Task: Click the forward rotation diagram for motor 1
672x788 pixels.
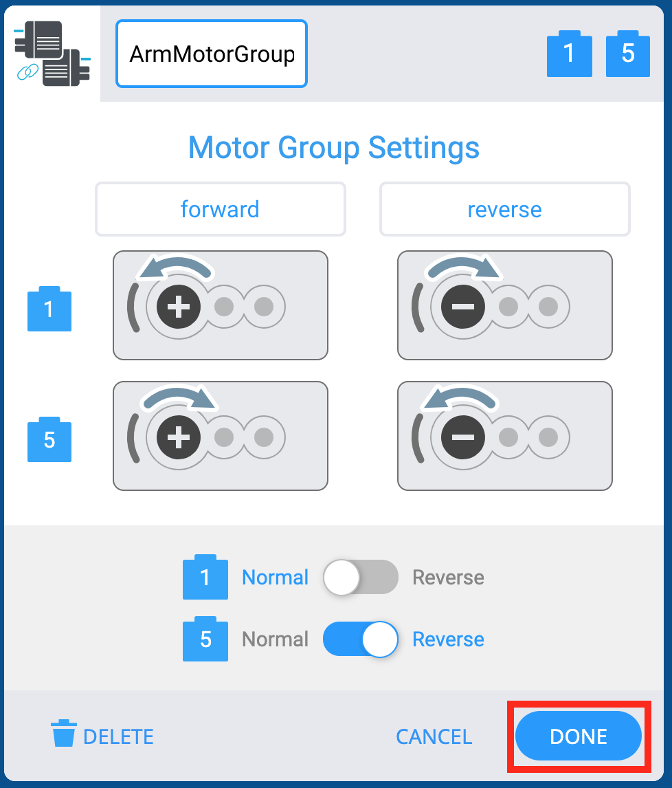Action: click(220, 305)
